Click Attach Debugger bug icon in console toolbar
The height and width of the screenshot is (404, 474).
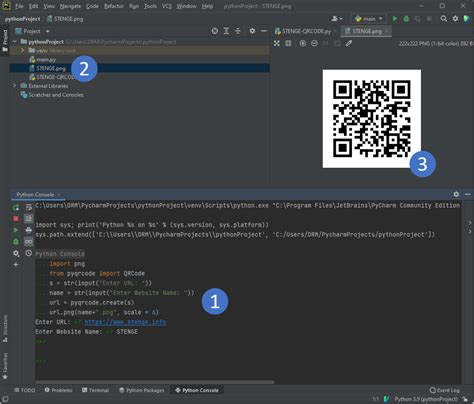coord(16,242)
